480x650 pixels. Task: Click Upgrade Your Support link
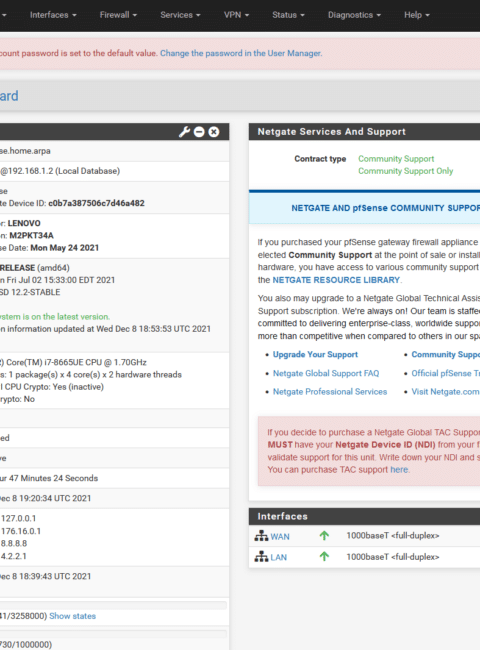click(x=315, y=354)
